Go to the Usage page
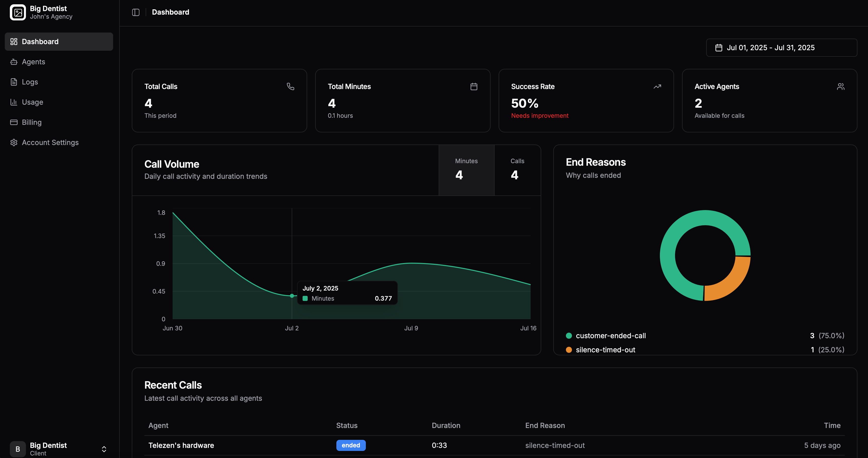Viewport: 868px width, 458px height. [x=32, y=102]
